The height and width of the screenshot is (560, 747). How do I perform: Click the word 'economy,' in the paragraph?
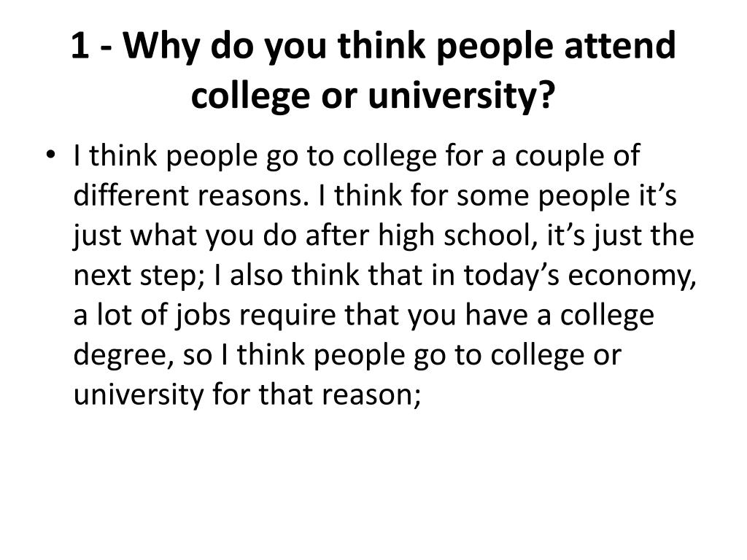coord(632,276)
